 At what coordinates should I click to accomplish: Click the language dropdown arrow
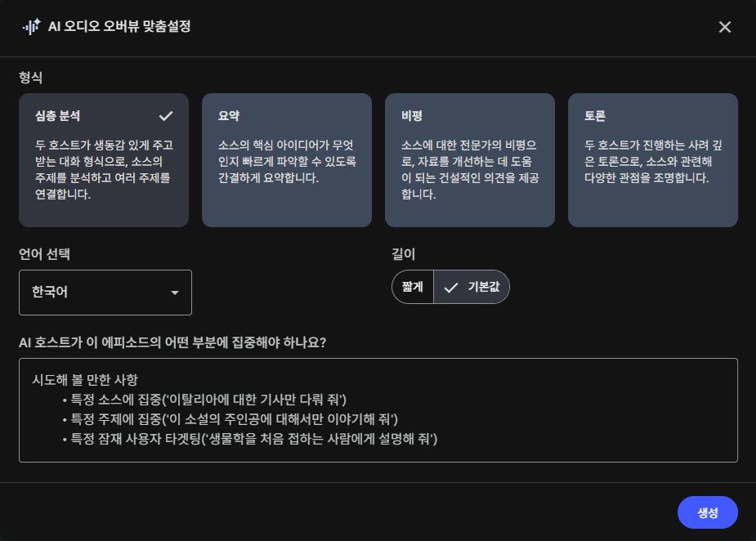[x=174, y=293]
